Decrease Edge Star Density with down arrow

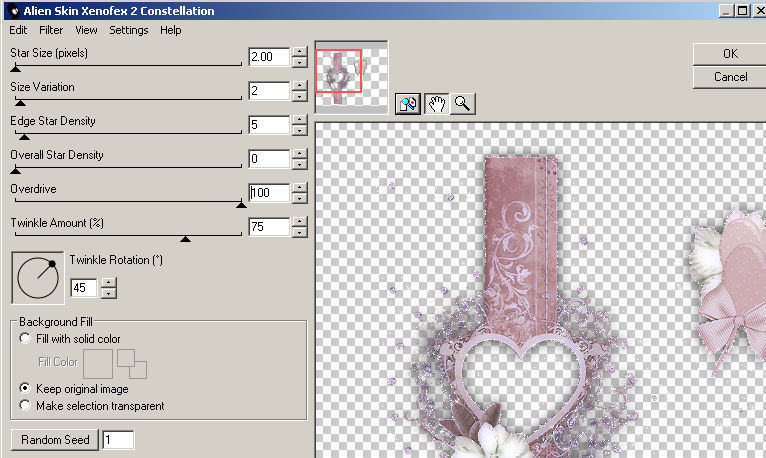click(299, 130)
